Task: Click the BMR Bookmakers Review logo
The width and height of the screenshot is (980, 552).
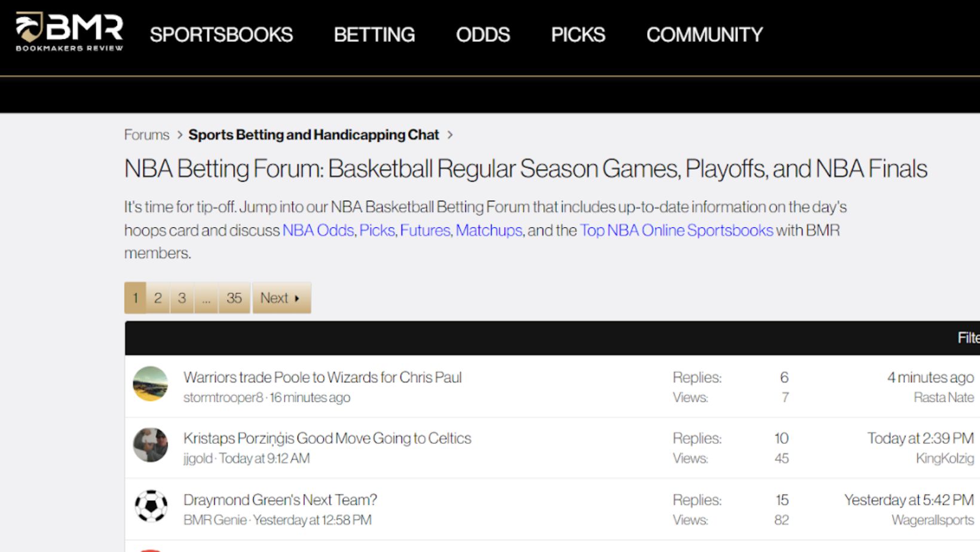Action: pos(69,32)
